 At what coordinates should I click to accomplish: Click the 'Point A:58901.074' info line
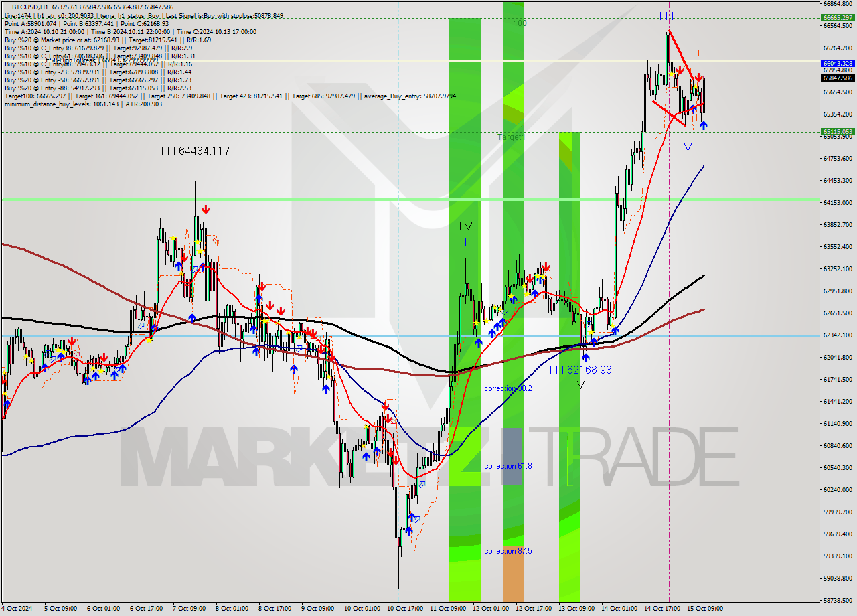30,23
